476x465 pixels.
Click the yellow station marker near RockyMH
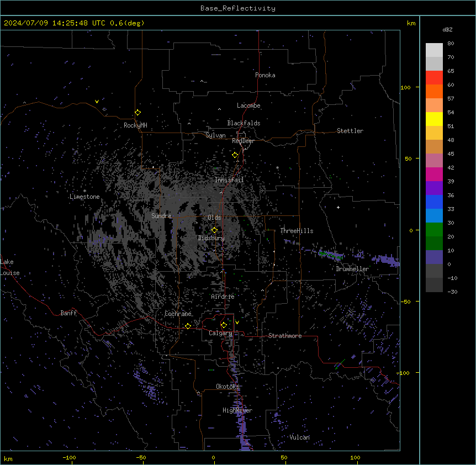pos(137,113)
